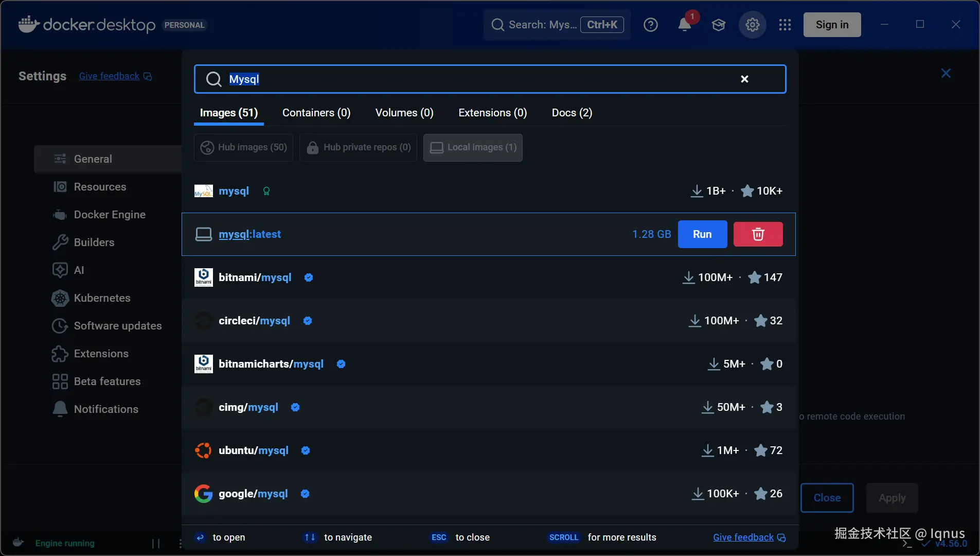Open Kubernetes settings section
The image size is (980, 556).
[108, 298]
